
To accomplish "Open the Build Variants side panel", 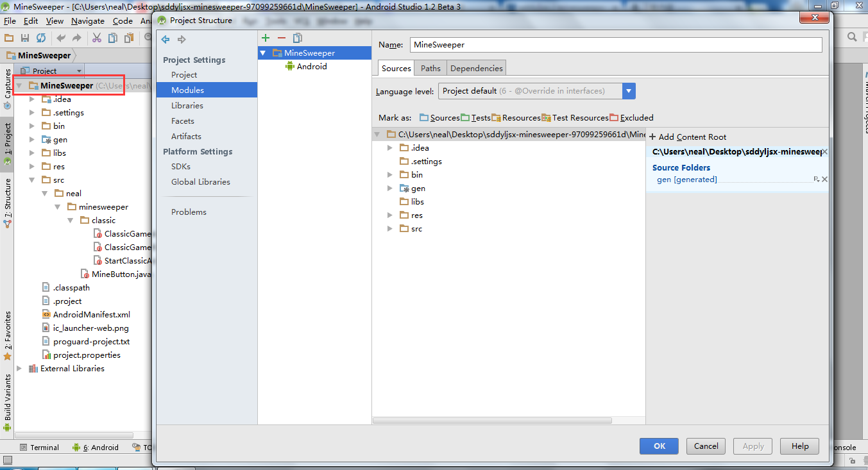I will (8, 403).
